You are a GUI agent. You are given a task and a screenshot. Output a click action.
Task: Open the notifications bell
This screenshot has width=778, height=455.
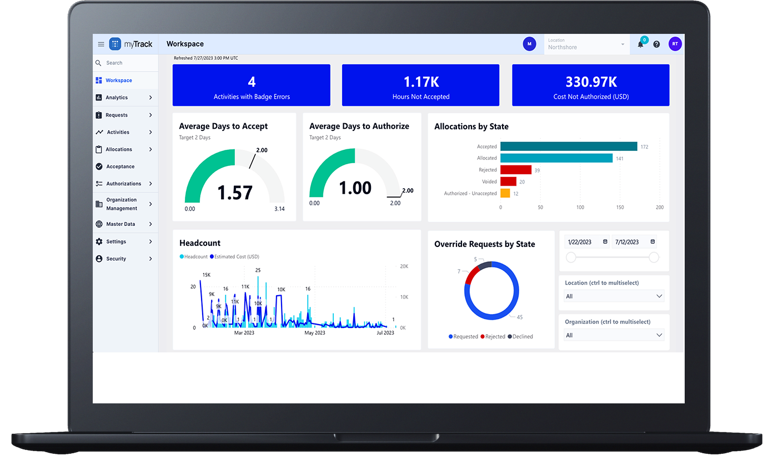point(640,44)
